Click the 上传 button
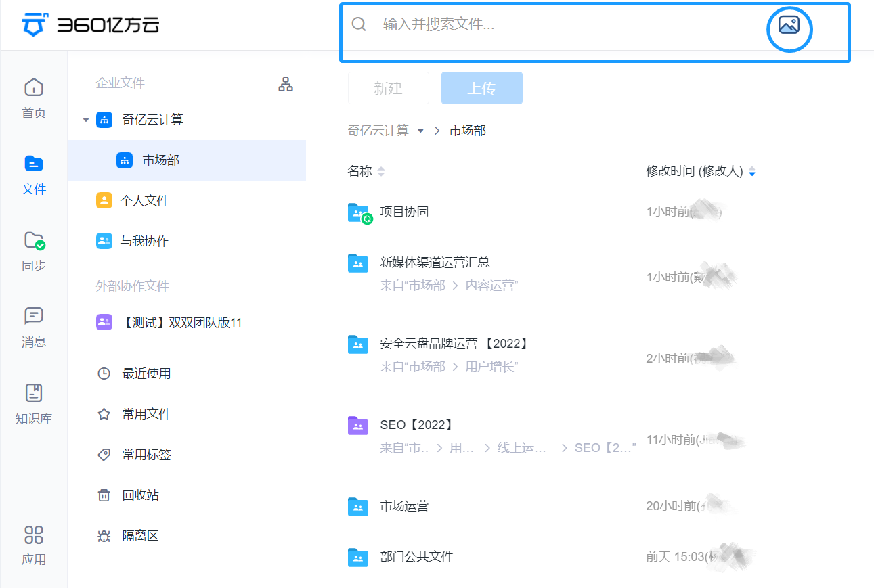874x588 pixels. (482, 88)
